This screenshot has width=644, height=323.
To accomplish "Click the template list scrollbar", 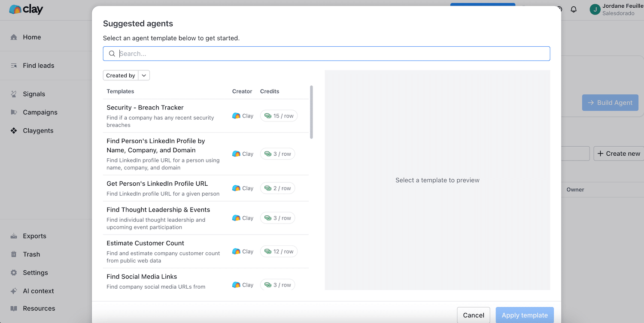I will coord(311,112).
